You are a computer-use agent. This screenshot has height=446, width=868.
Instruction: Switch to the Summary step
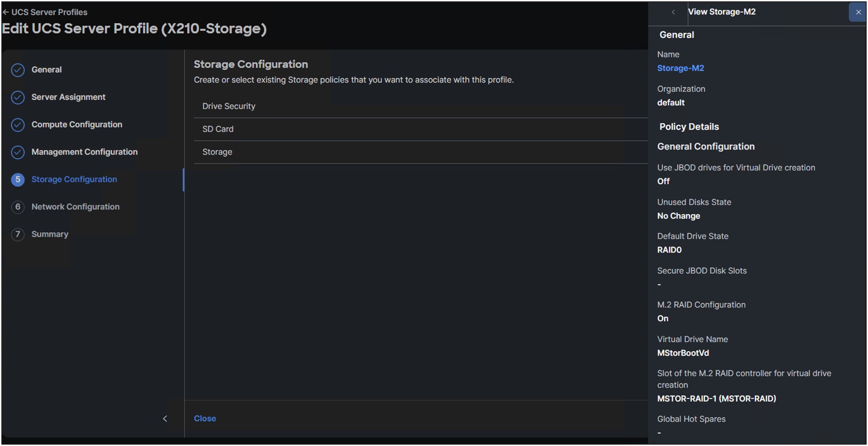[50, 234]
